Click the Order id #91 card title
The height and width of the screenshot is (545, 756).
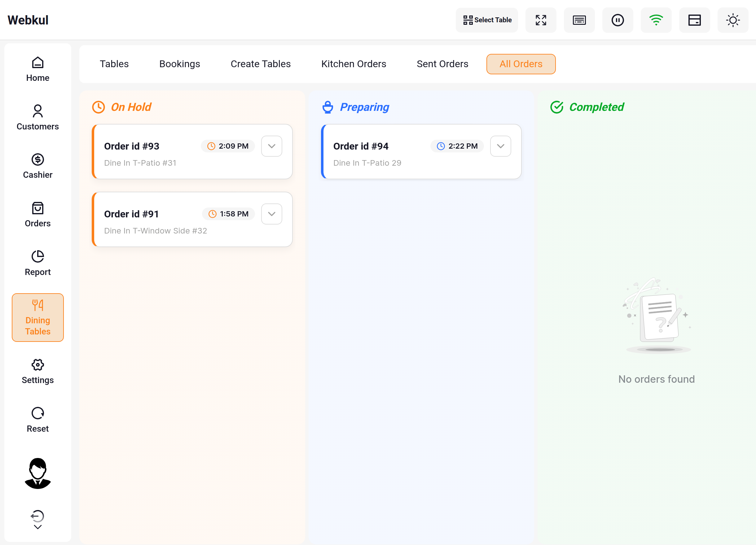131,214
